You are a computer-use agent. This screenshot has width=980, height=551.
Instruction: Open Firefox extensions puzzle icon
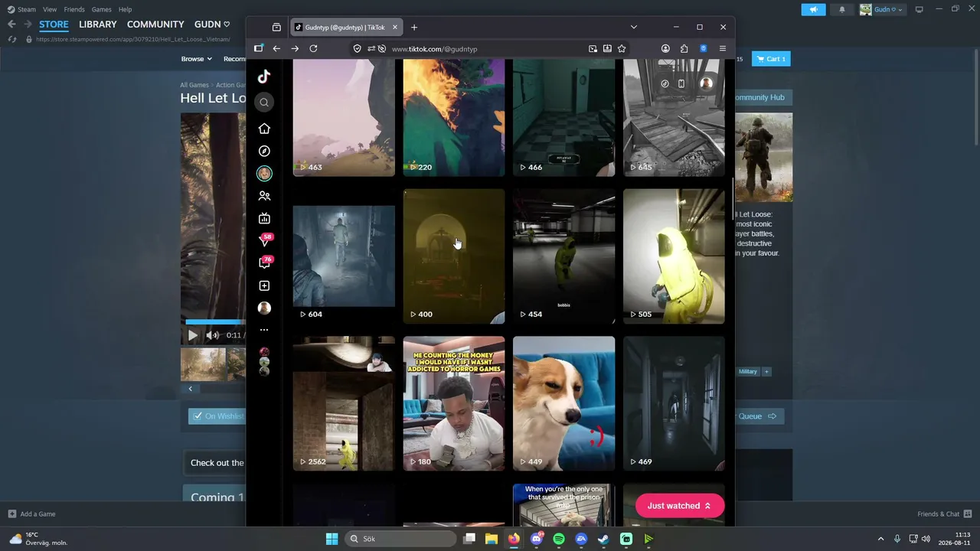[x=684, y=48]
